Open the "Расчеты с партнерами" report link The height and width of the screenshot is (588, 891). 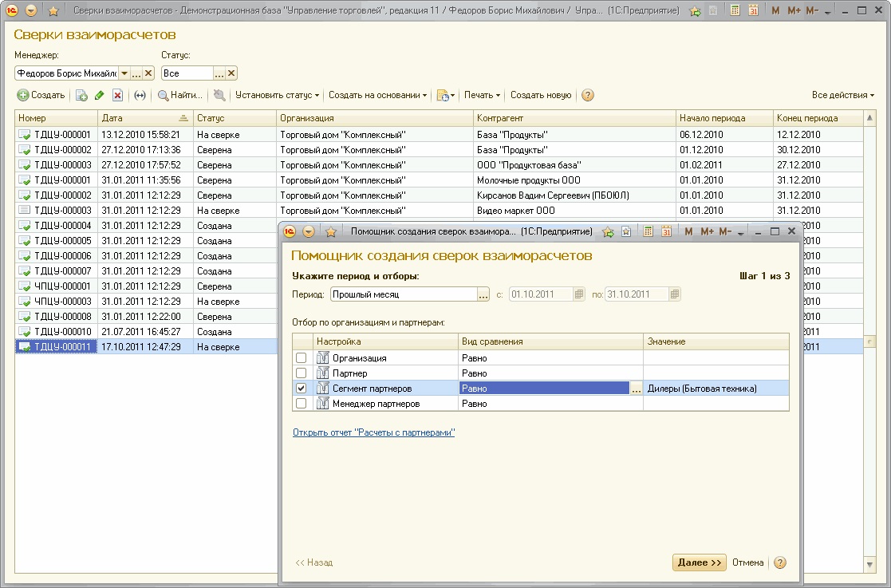(x=373, y=432)
